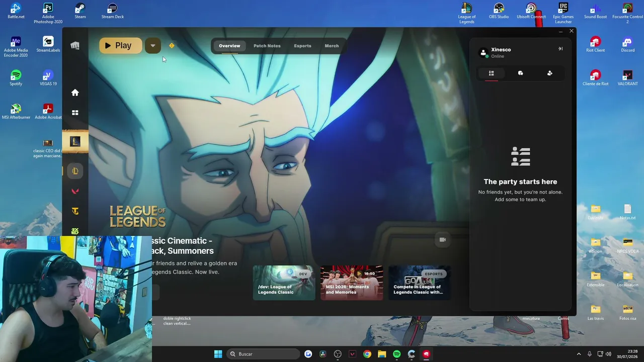Open the Merch tab
The height and width of the screenshot is (362, 644).
coord(332,46)
